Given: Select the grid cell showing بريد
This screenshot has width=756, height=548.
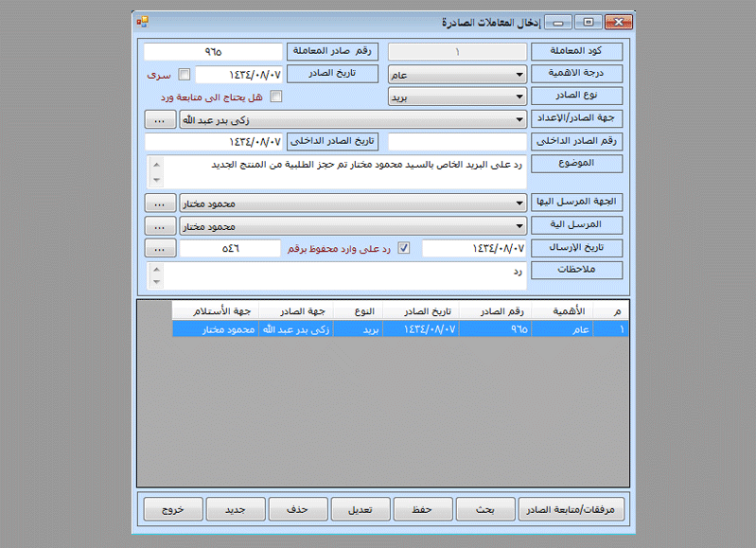Looking at the screenshot, I should (x=359, y=329).
